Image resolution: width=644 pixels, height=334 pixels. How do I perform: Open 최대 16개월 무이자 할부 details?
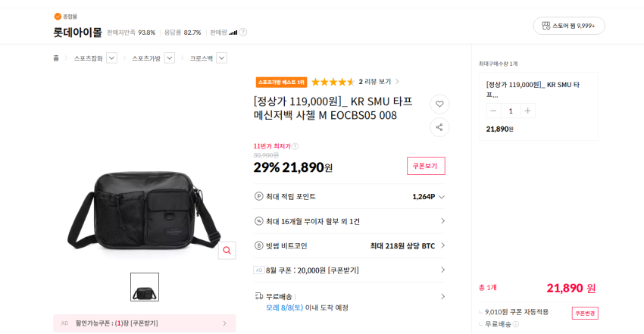click(x=349, y=221)
